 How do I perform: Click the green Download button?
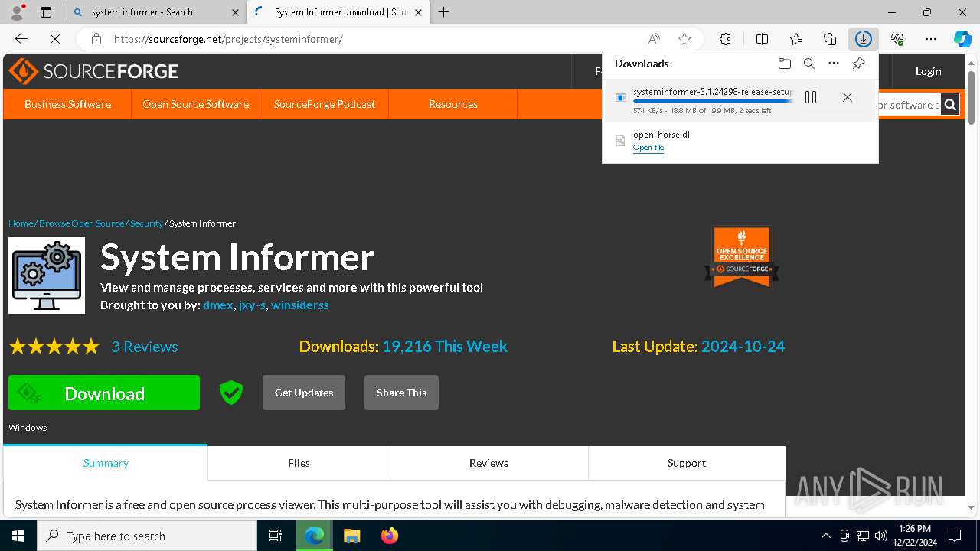[x=104, y=393]
